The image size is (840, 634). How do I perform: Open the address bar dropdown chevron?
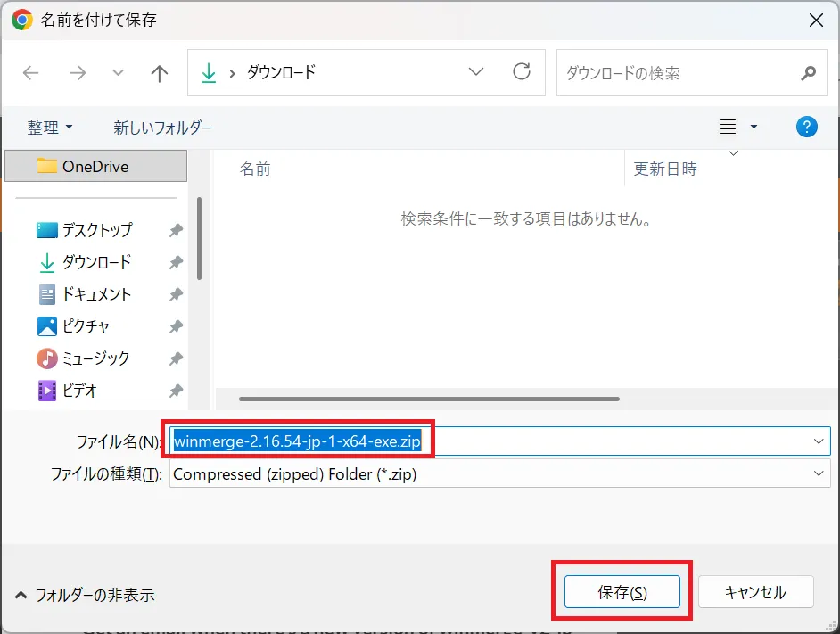click(x=475, y=73)
